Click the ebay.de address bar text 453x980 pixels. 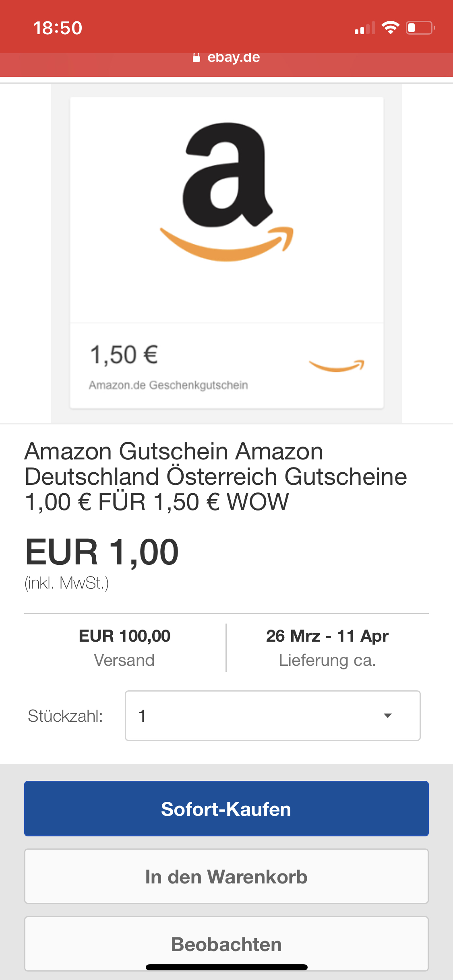tap(234, 58)
